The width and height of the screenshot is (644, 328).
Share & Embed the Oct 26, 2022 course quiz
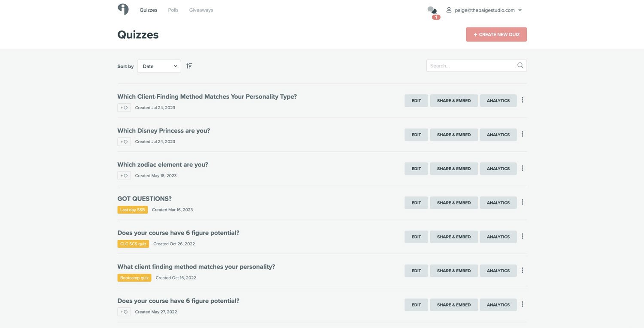click(x=454, y=237)
